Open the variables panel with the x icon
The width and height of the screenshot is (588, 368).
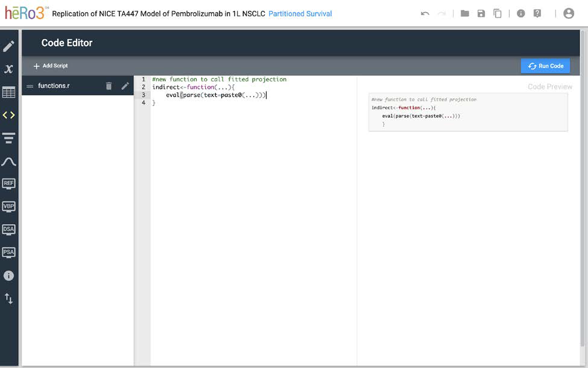(8, 69)
